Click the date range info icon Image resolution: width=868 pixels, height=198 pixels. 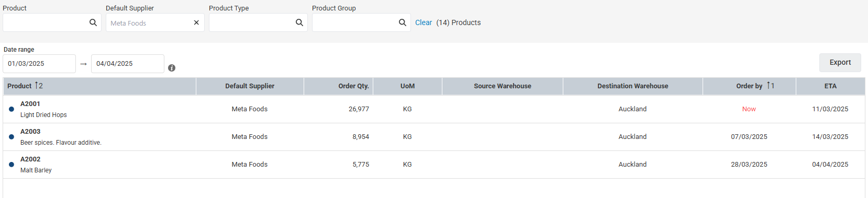(172, 68)
